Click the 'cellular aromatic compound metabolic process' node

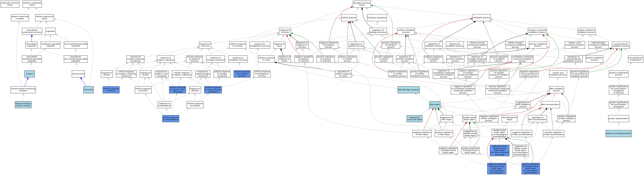tap(477, 45)
